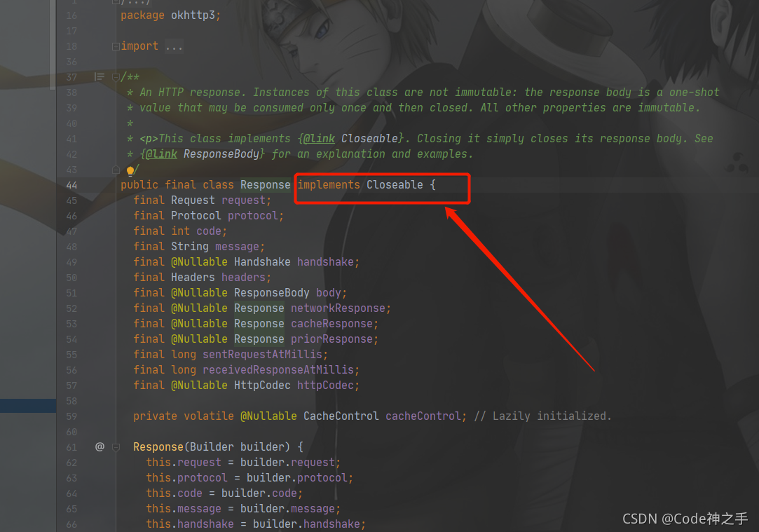Click the 'priorResponse' field name
The height and width of the screenshot is (532, 759).
(331, 339)
